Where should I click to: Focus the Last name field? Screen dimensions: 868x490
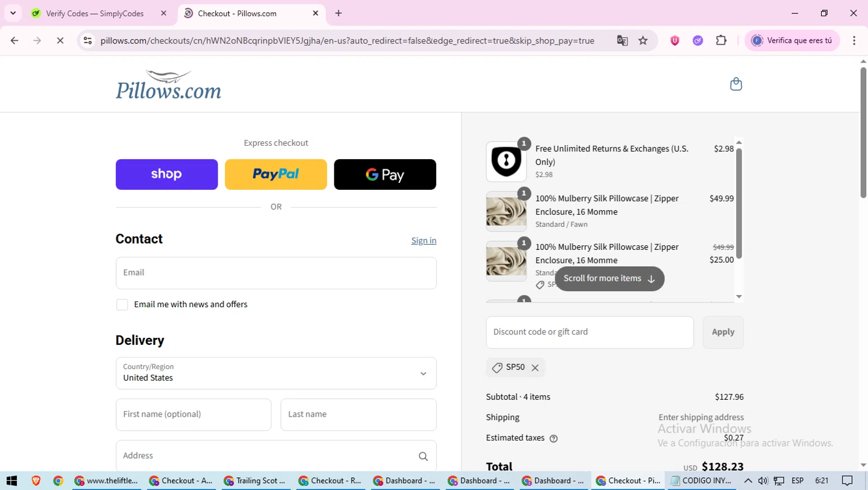point(358,415)
